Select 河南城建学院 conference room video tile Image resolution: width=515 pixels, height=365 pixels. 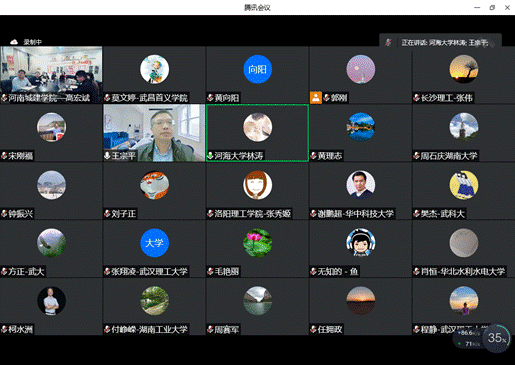(51, 74)
